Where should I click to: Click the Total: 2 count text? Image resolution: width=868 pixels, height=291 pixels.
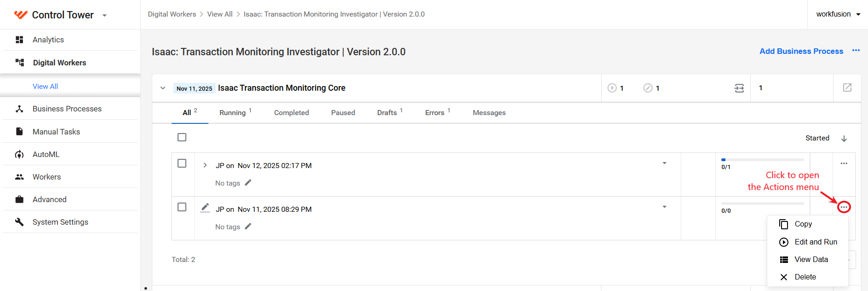coord(184,260)
